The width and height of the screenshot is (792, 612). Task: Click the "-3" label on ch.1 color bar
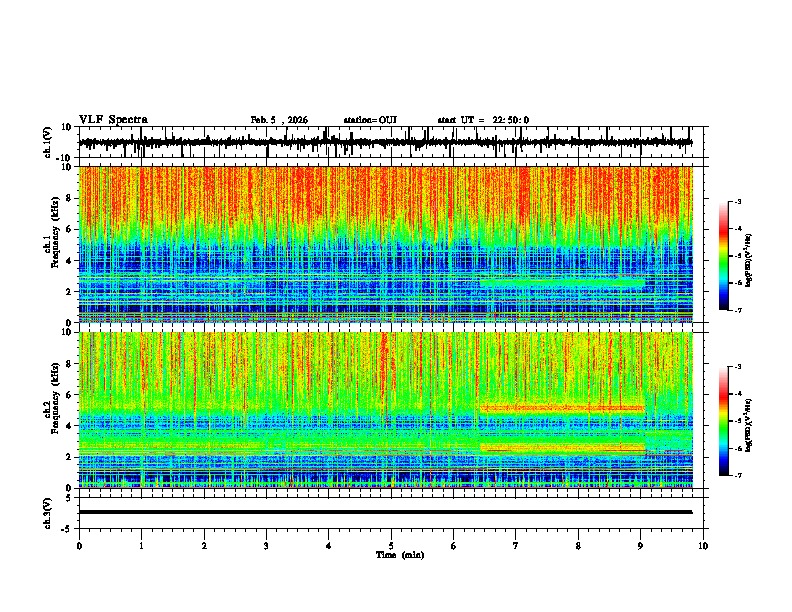(738, 201)
